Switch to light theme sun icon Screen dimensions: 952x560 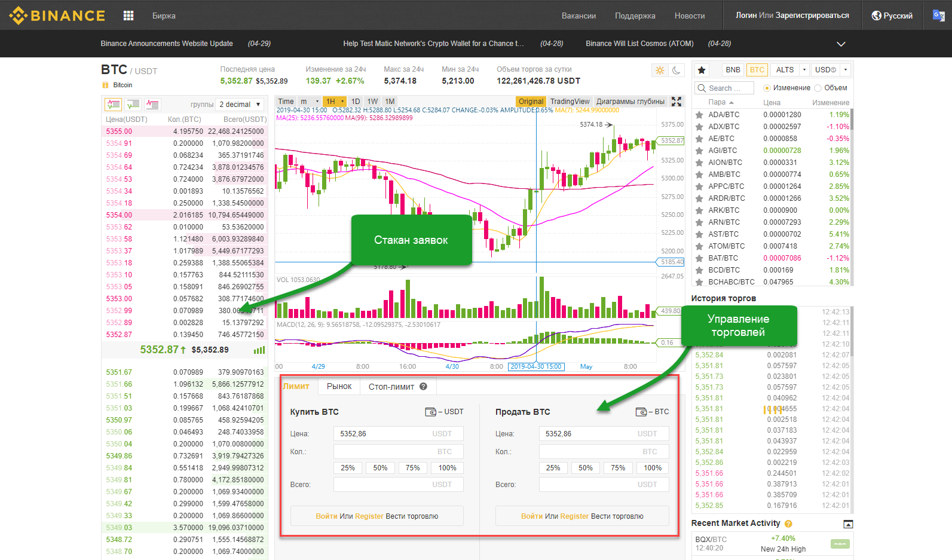[x=660, y=71]
